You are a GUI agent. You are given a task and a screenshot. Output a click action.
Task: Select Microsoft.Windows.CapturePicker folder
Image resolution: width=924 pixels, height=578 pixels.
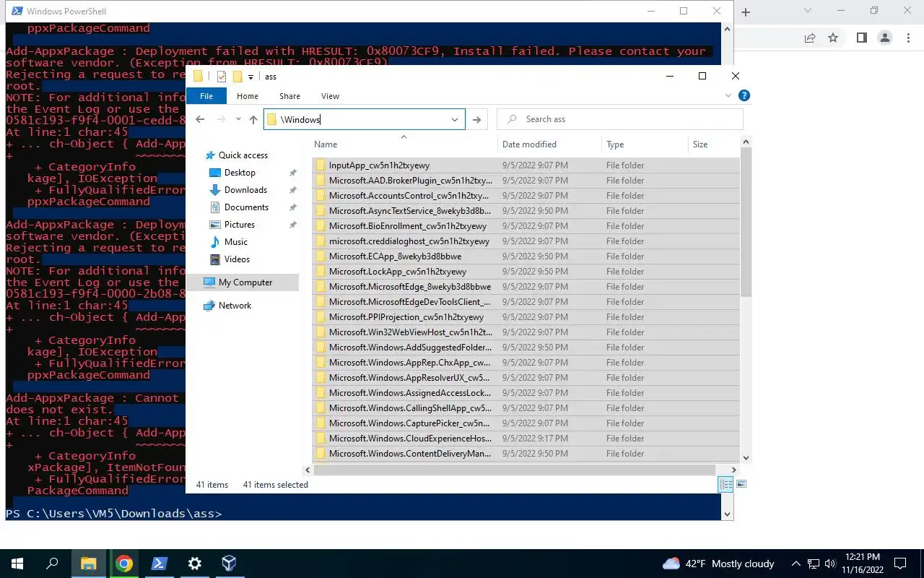coord(526,423)
